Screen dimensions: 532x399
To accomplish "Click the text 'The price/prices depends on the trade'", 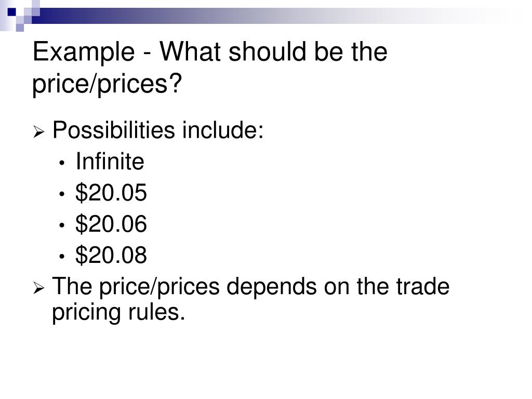I will (251, 287).
